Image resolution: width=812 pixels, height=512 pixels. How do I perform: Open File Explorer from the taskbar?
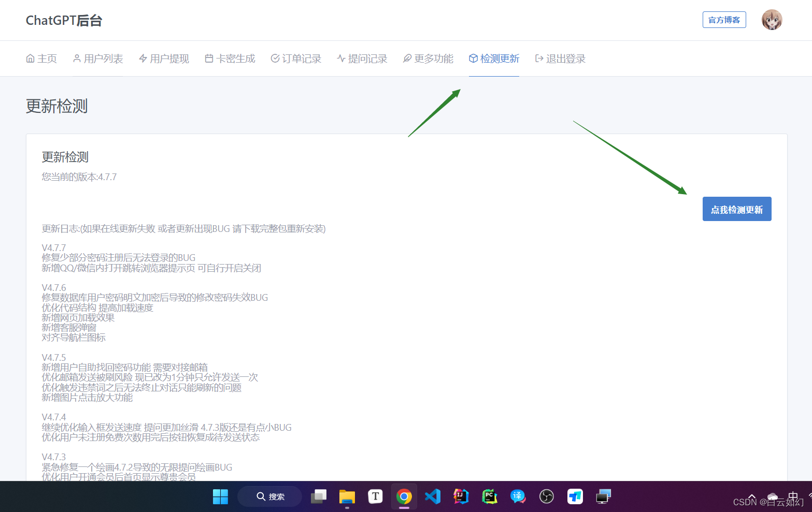tap(347, 497)
